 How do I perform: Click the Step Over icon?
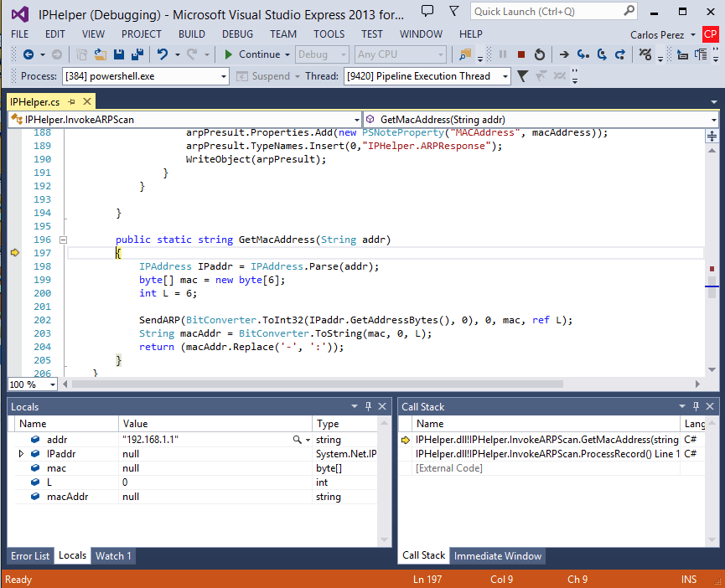coord(601,54)
